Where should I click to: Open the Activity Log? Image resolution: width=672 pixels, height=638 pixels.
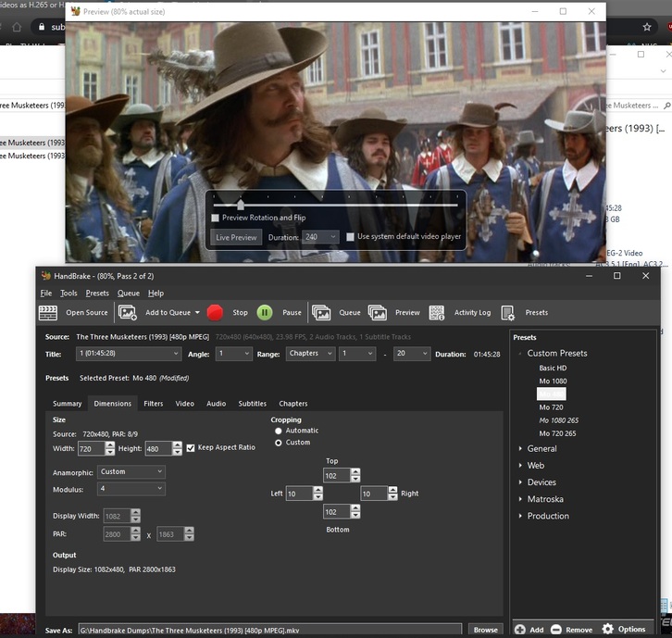point(437,313)
